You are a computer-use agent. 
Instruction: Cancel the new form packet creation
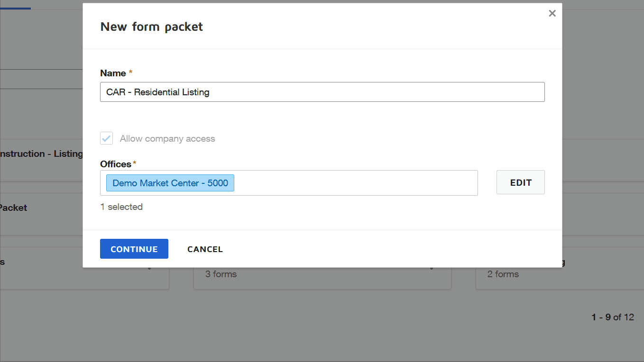(205, 249)
